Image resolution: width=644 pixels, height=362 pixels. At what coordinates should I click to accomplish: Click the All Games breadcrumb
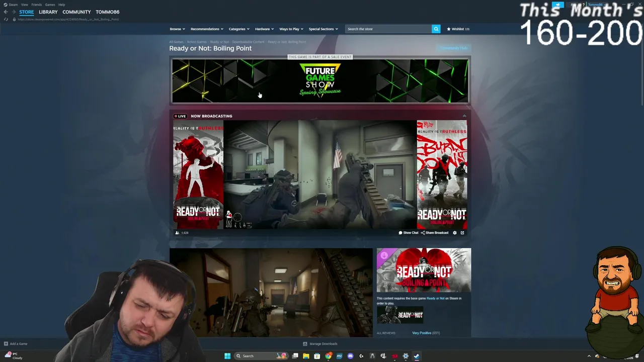coord(176,42)
